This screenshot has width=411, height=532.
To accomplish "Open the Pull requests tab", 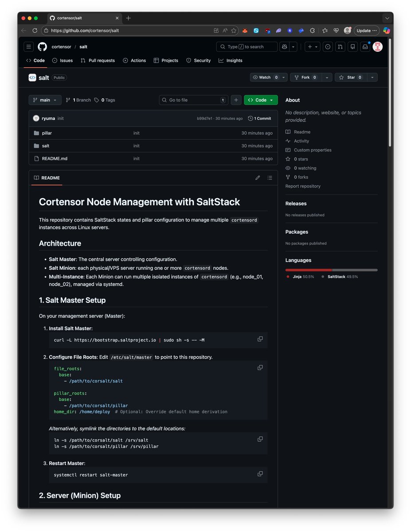I will [98, 60].
